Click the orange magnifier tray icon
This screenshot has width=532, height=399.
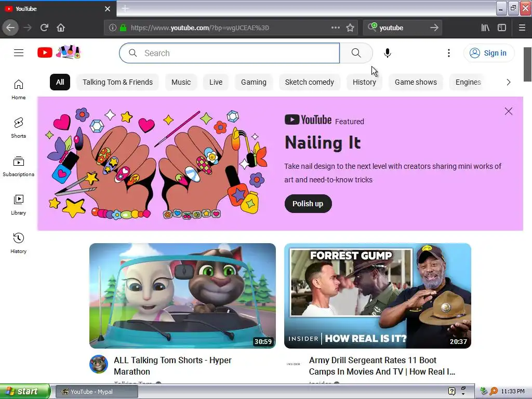click(x=494, y=391)
